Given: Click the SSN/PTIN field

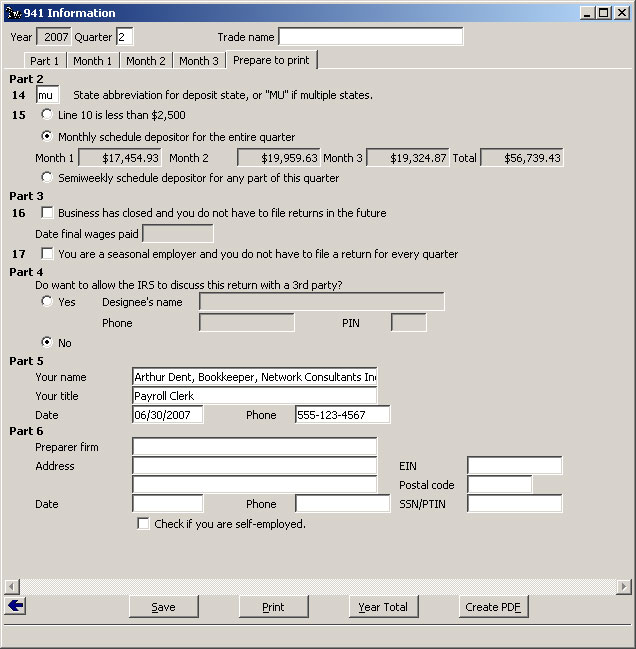Looking at the screenshot, I should coord(514,504).
